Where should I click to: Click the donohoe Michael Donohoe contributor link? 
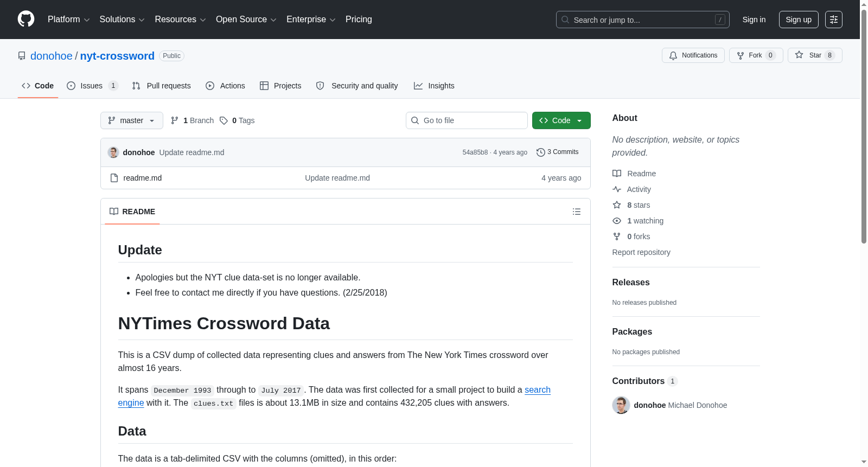pyautogui.click(x=680, y=405)
